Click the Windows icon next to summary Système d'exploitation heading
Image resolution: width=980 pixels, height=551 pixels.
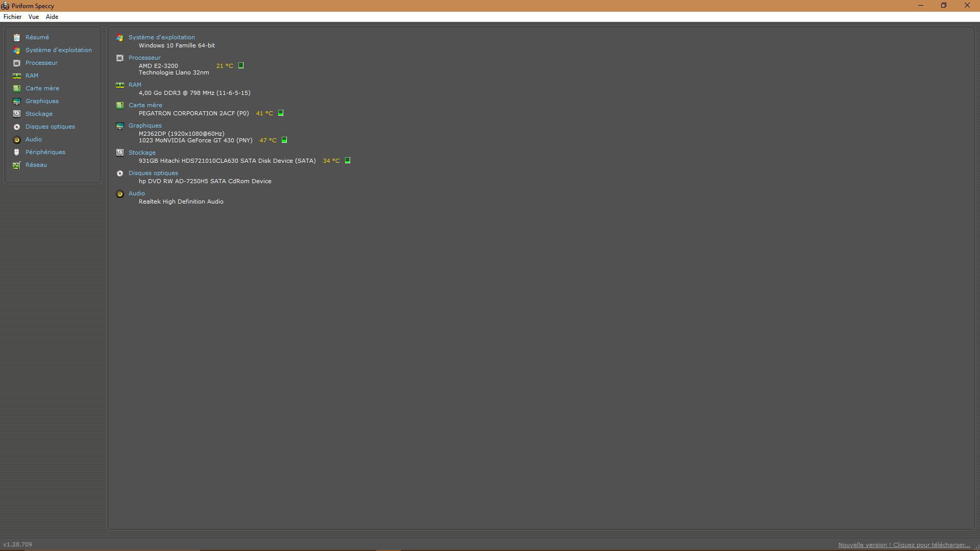point(120,38)
